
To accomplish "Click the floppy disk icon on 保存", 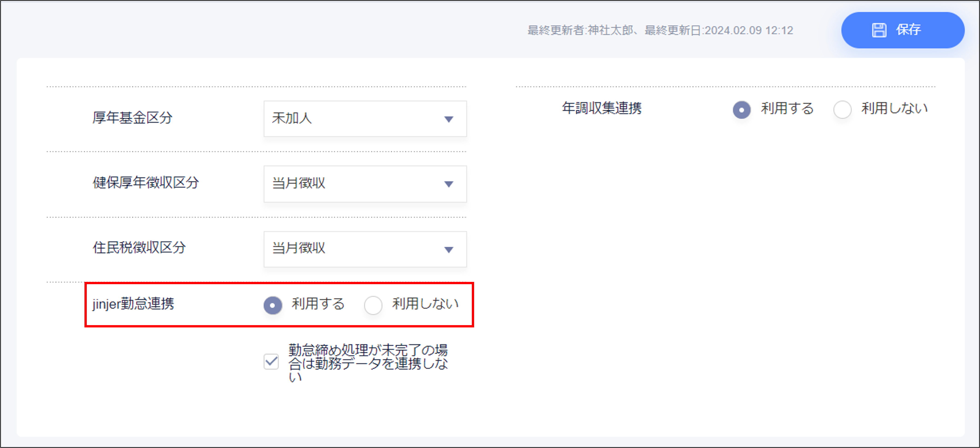I will pyautogui.click(x=879, y=30).
